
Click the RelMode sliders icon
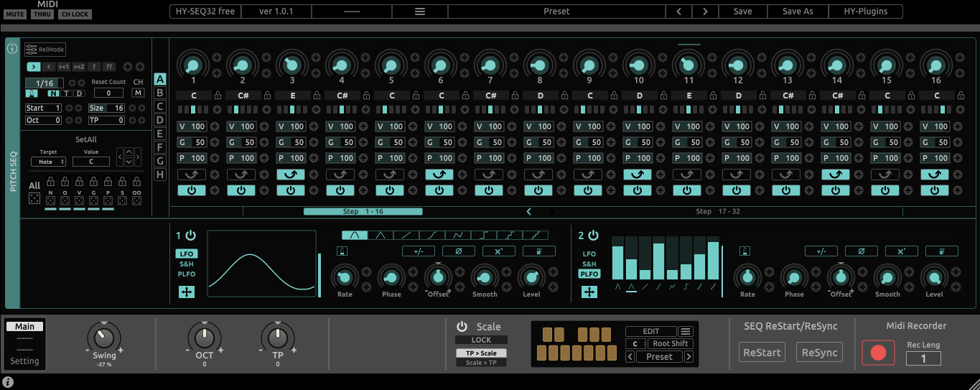[x=31, y=50]
